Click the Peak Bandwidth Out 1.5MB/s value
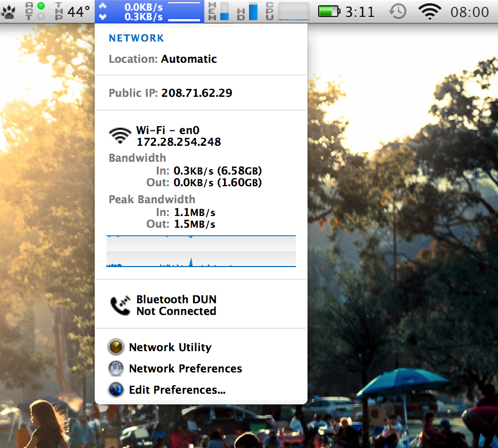498x448 pixels. [x=194, y=224]
